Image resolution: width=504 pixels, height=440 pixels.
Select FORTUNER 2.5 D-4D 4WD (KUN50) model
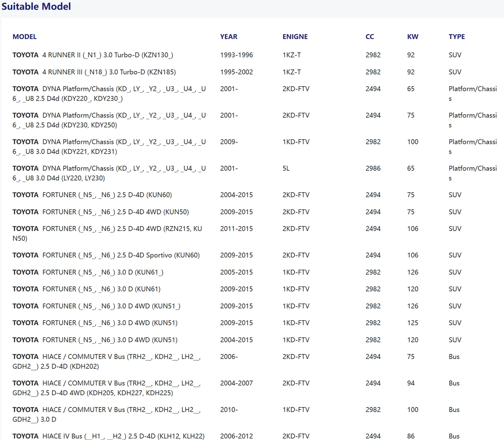[101, 212]
